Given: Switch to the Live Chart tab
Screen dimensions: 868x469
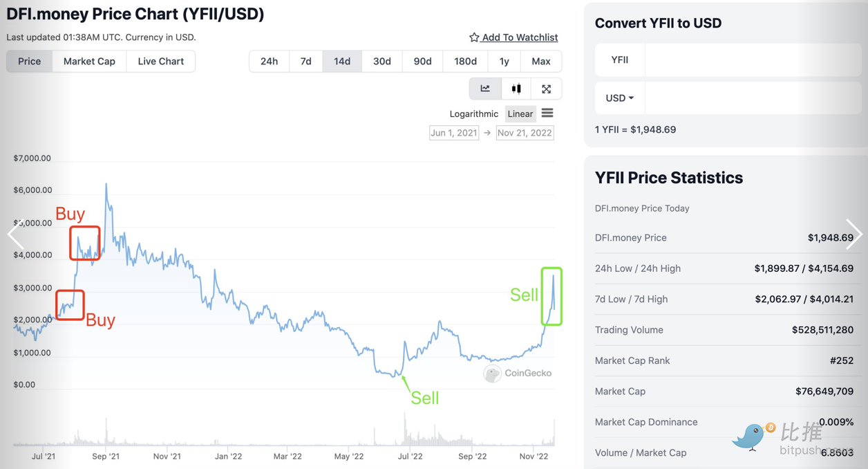Looking at the screenshot, I should point(160,62).
